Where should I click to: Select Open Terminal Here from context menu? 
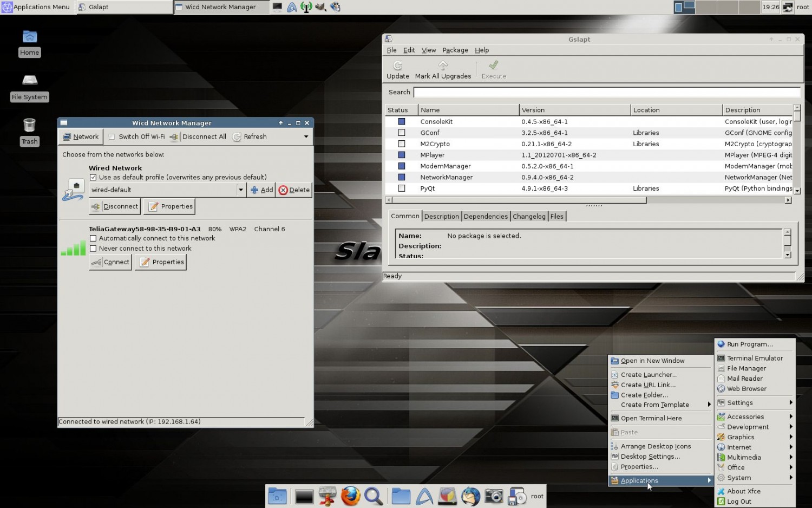[x=660, y=418]
